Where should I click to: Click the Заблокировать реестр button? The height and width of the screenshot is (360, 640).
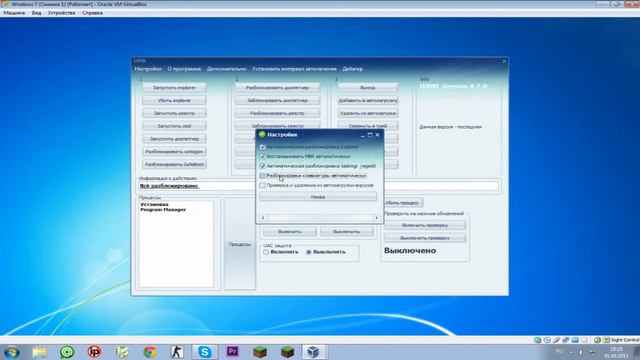pyautogui.click(x=277, y=126)
